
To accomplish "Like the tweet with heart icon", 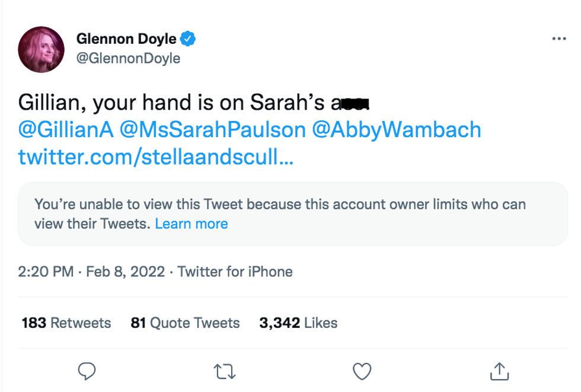I will tap(362, 371).
